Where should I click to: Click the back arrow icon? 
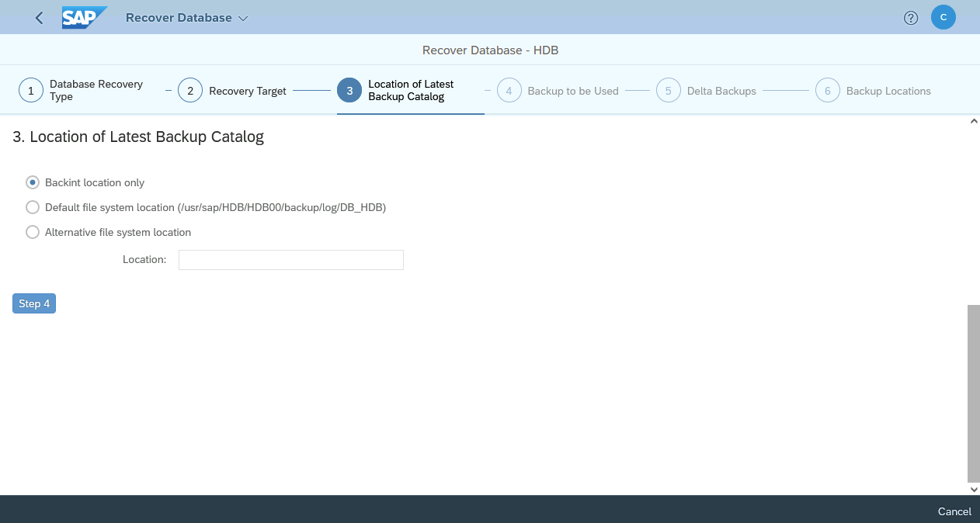40,18
